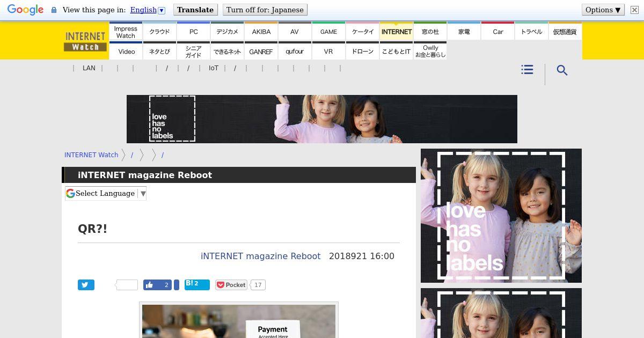
Task: Open the VR tab
Action: [x=328, y=52]
